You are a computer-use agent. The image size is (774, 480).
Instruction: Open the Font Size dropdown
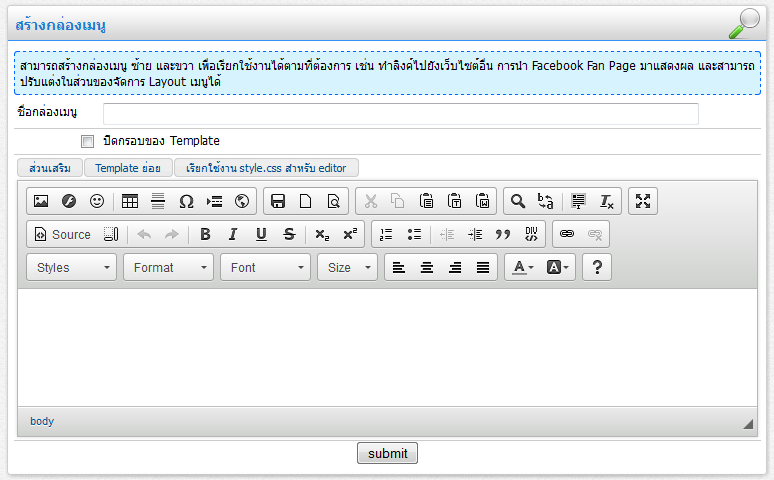point(347,267)
